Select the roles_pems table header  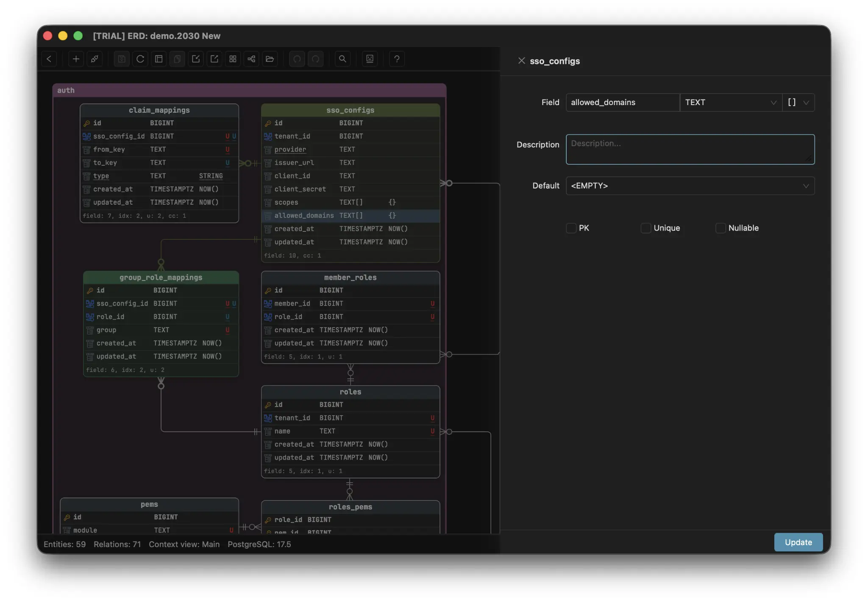(351, 507)
